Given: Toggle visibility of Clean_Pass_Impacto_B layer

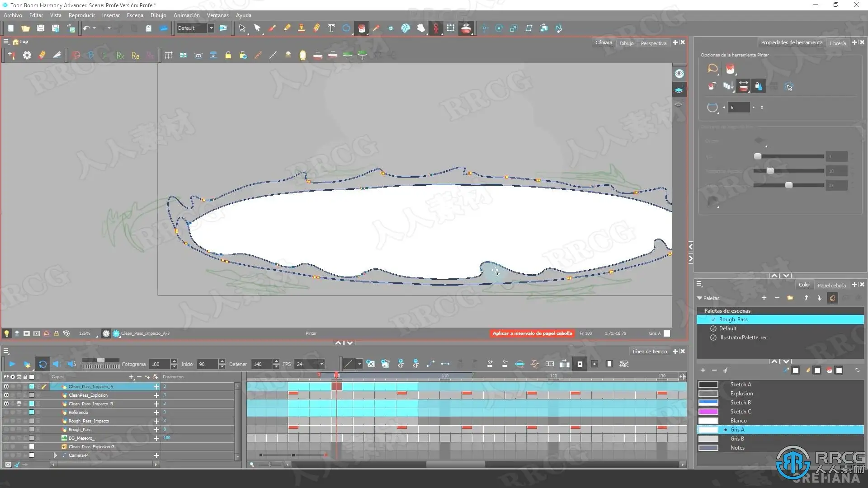Looking at the screenshot, I should pyautogui.click(x=6, y=404).
